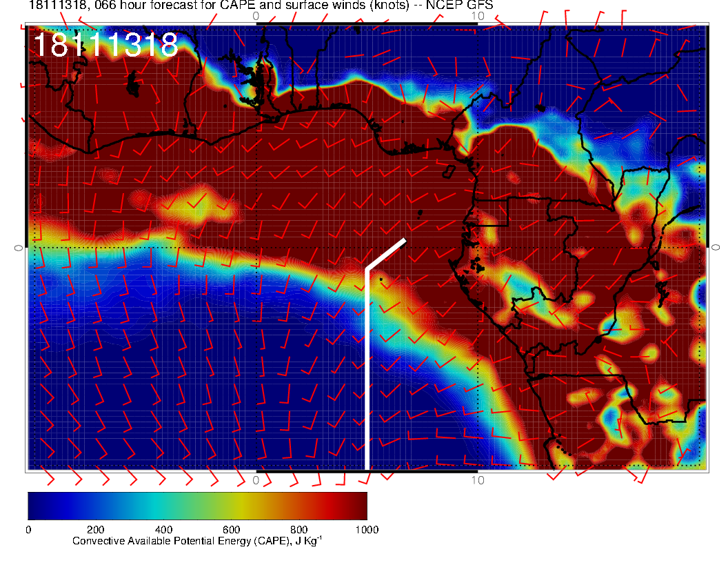Image resolution: width=728 pixels, height=563 pixels.
Task: Click the diagonal segment of the white line
Action: [386, 255]
